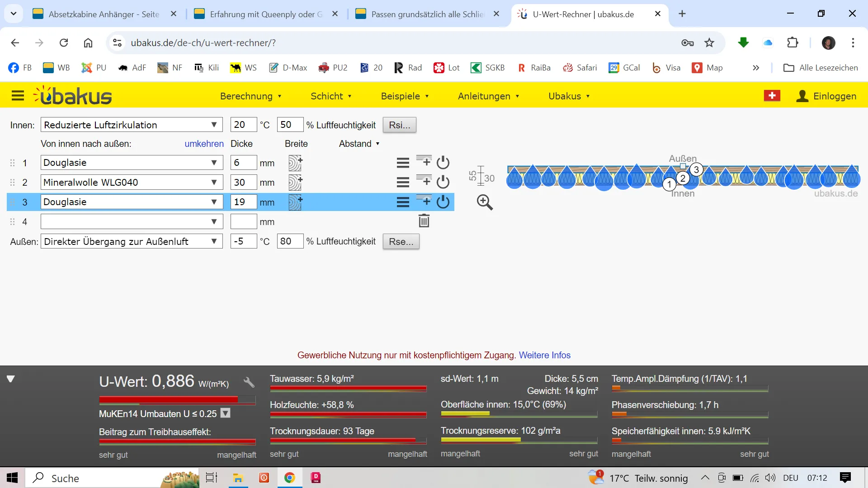
Task: Zoom into the layer cross-section drawing
Action: pos(485,202)
